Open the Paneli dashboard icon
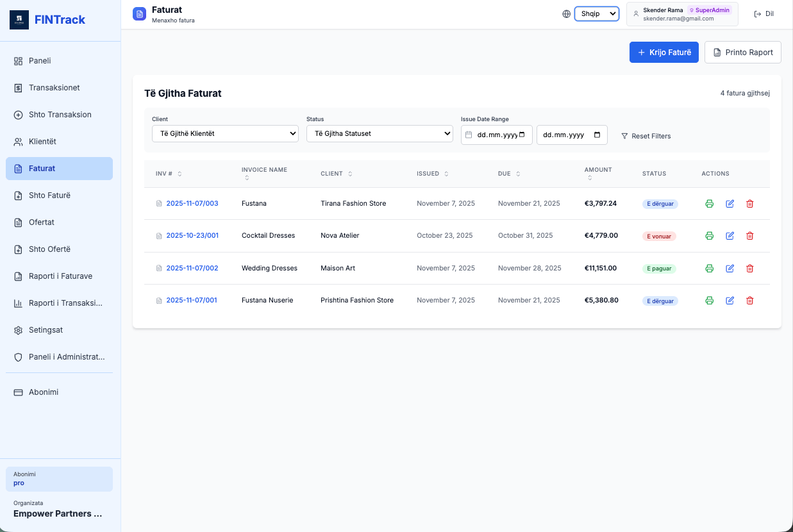 (x=18, y=60)
